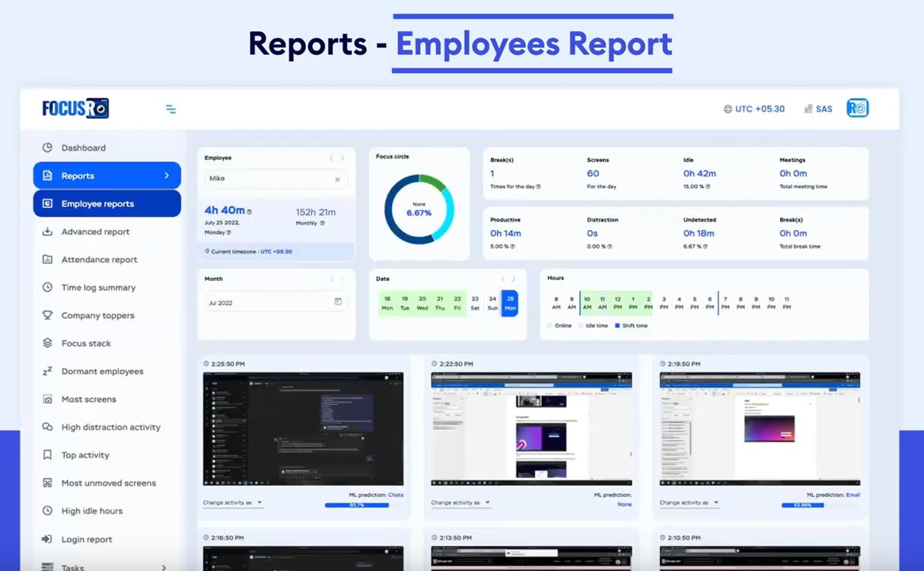Click the Undetected 0h 18m value
The height and width of the screenshot is (571, 924).
pos(699,234)
